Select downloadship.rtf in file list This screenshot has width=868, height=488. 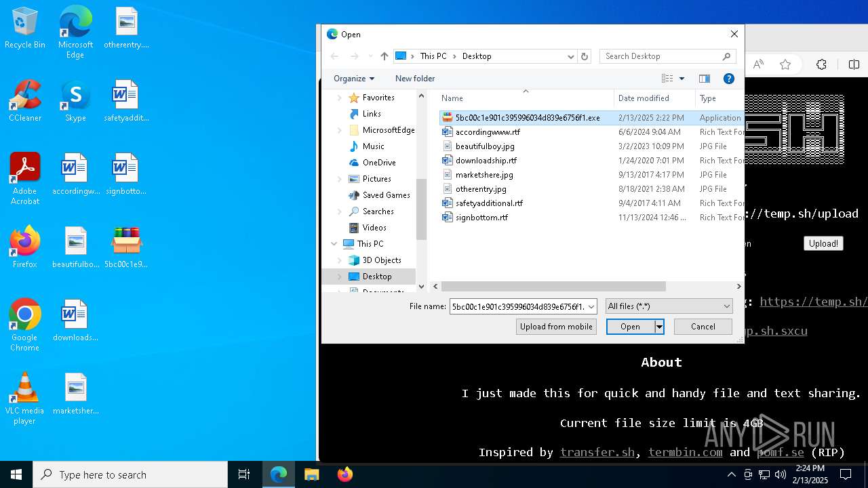(x=486, y=161)
